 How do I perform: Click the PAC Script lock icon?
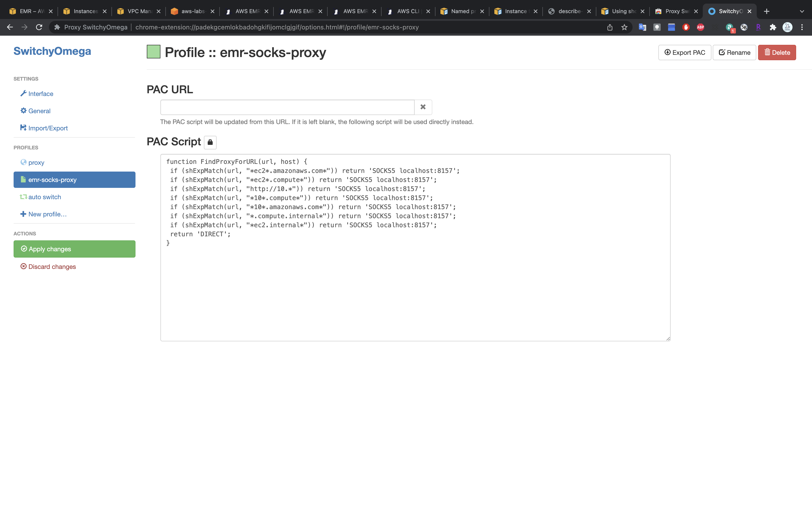click(x=210, y=142)
